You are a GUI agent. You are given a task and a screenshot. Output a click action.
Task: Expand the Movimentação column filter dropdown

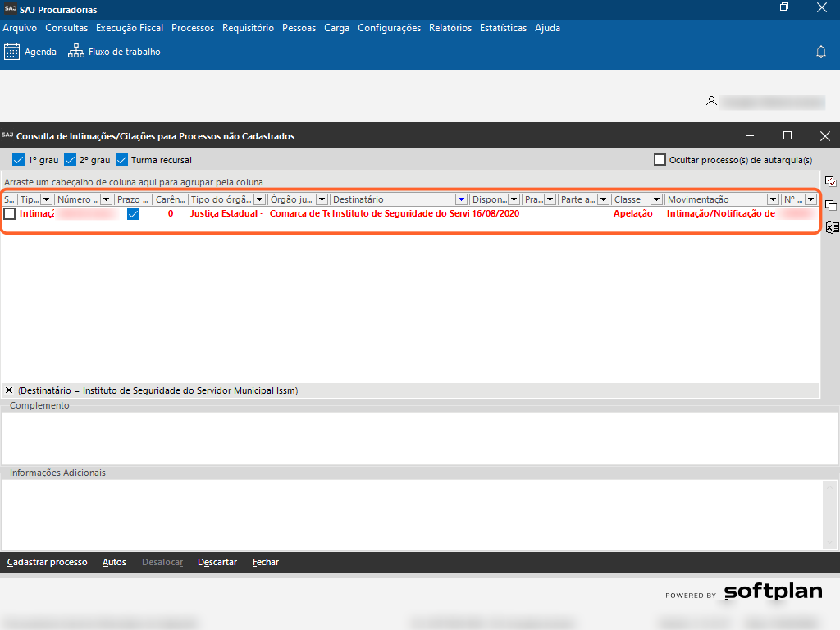[773, 199]
